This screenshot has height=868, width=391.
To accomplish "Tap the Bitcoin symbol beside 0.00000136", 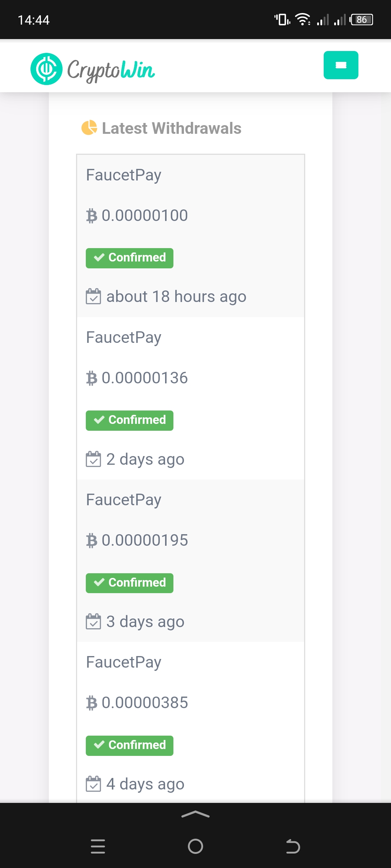I will (92, 378).
